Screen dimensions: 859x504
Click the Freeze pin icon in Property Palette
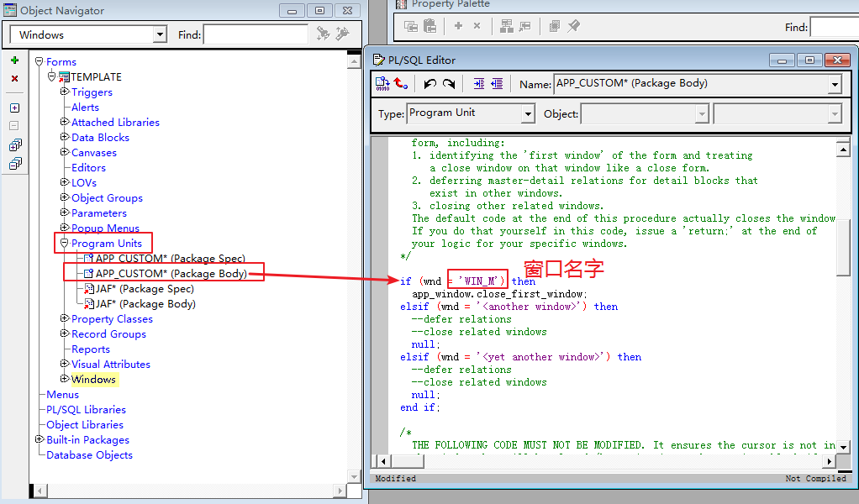(573, 26)
